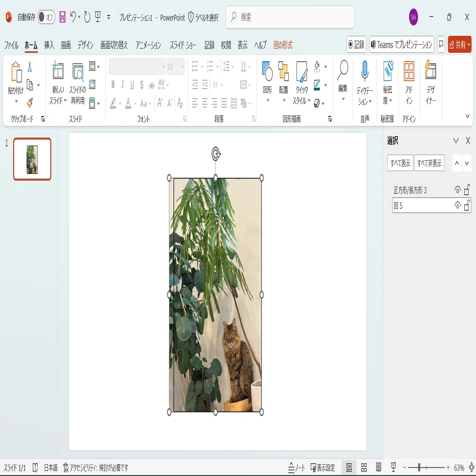This screenshot has height=476, width=476.
Task: Adjust the zoom slider handle
Action: tap(419, 468)
